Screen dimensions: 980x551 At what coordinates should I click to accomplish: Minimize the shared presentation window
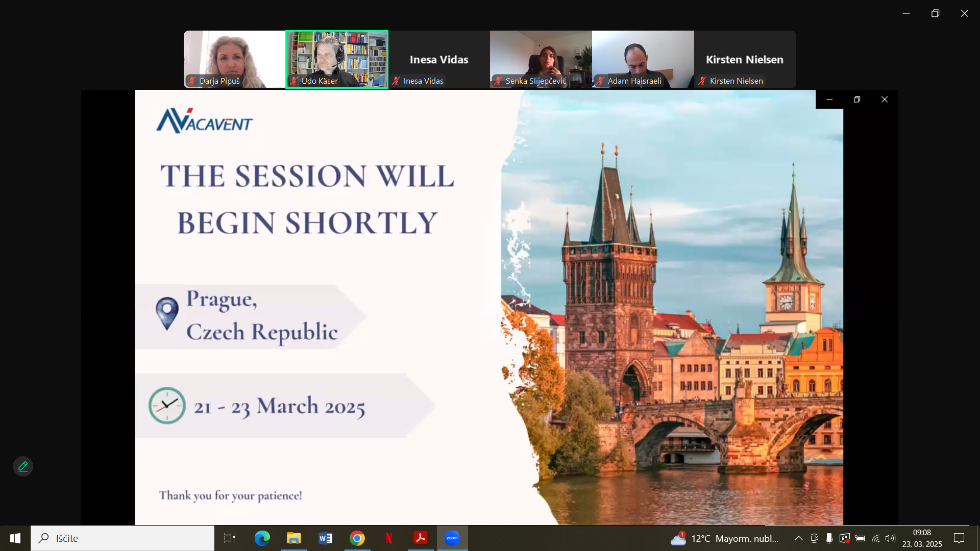[x=829, y=99]
